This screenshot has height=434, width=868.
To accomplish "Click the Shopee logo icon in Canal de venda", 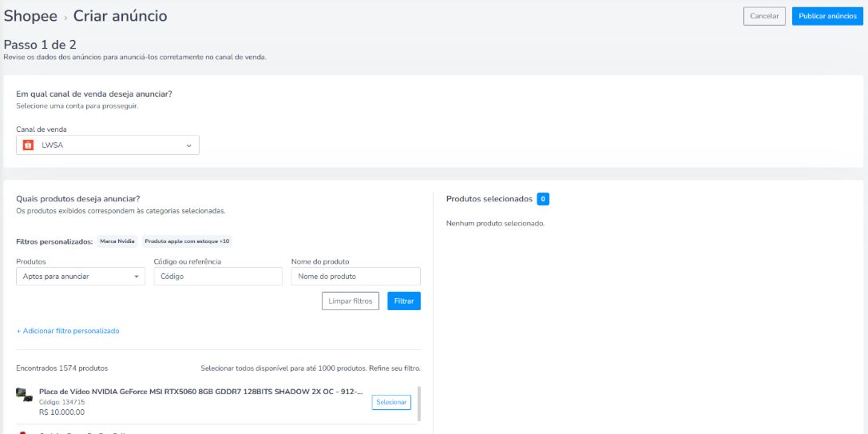I will point(28,145).
